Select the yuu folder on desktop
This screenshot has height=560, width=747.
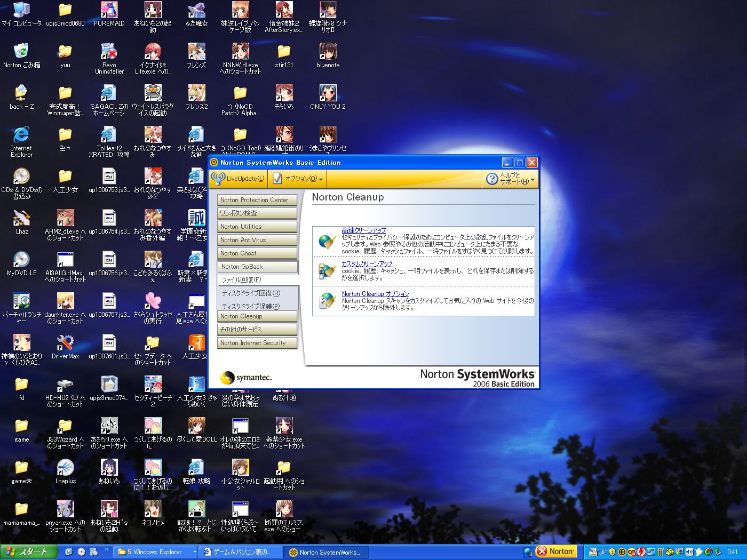(x=65, y=55)
